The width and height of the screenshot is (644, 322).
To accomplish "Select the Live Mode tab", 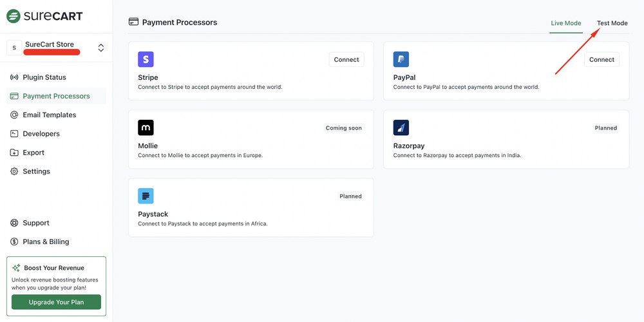I will tap(565, 23).
